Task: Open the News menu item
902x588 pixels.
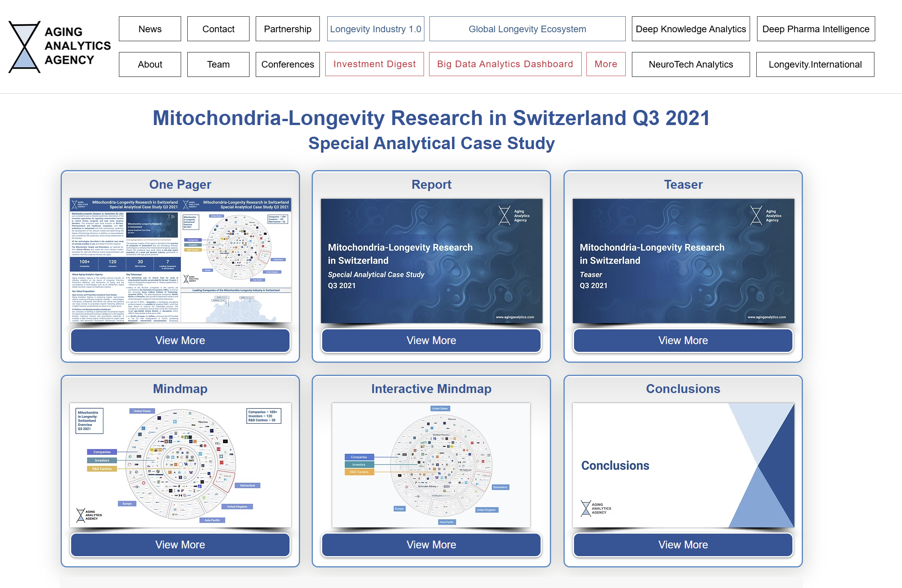Action: coord(150,29)
